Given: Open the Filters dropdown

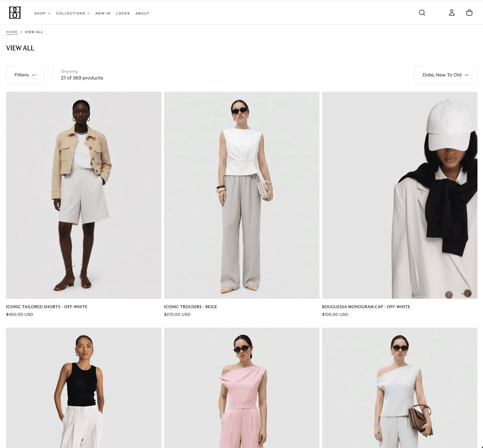Looking at the screenshot, I should (25, 75).
